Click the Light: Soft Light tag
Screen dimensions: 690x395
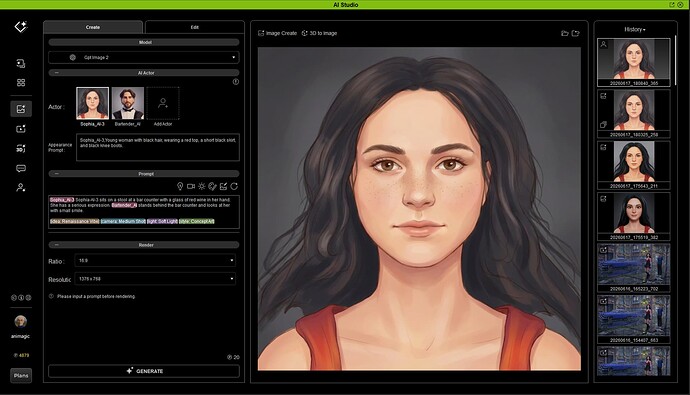[162, 222]
